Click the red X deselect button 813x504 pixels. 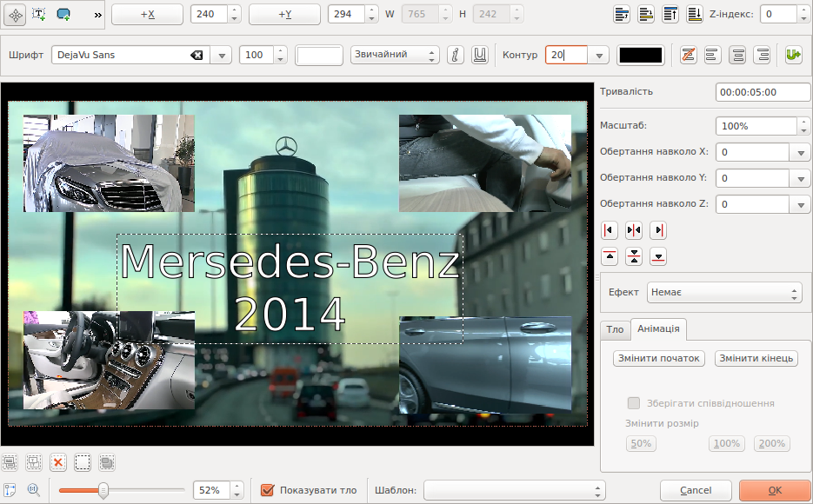pos(58,462)
